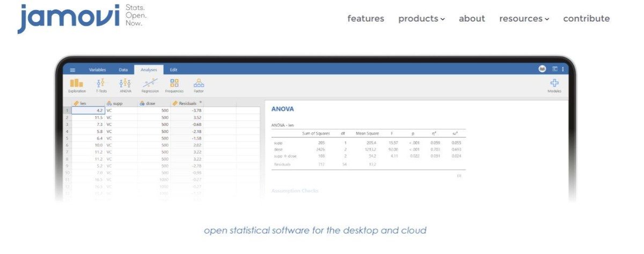The height and width of the screenshot is (254, 644).
Task: Open the Frequencies analyses icon
Action: tap(174, 86)
